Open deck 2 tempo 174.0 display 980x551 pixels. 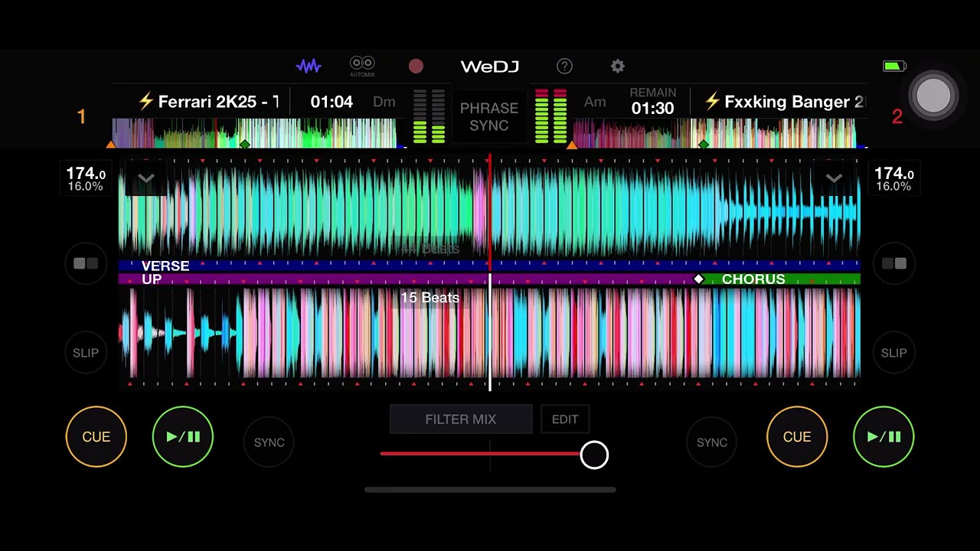click(894, 179)
